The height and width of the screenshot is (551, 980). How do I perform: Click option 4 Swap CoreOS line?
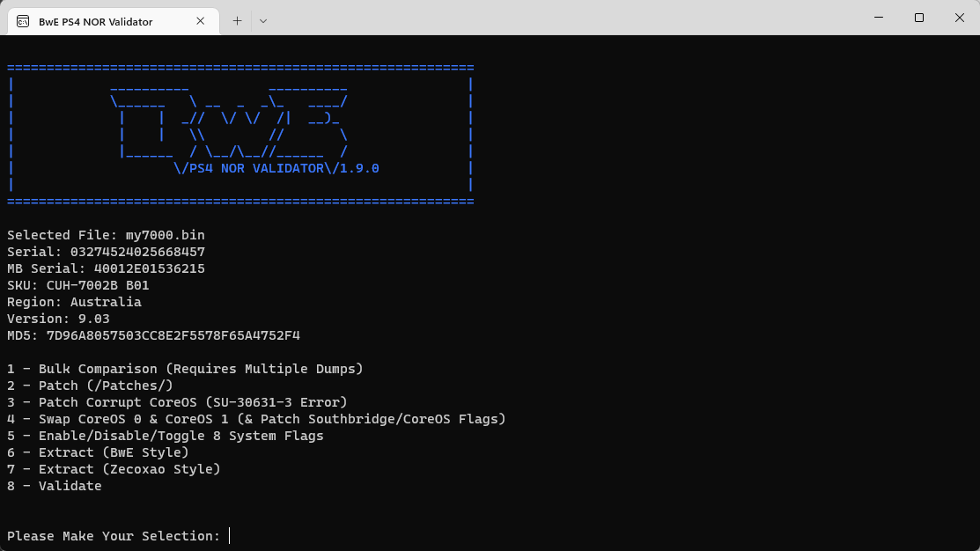coord(256,419)
